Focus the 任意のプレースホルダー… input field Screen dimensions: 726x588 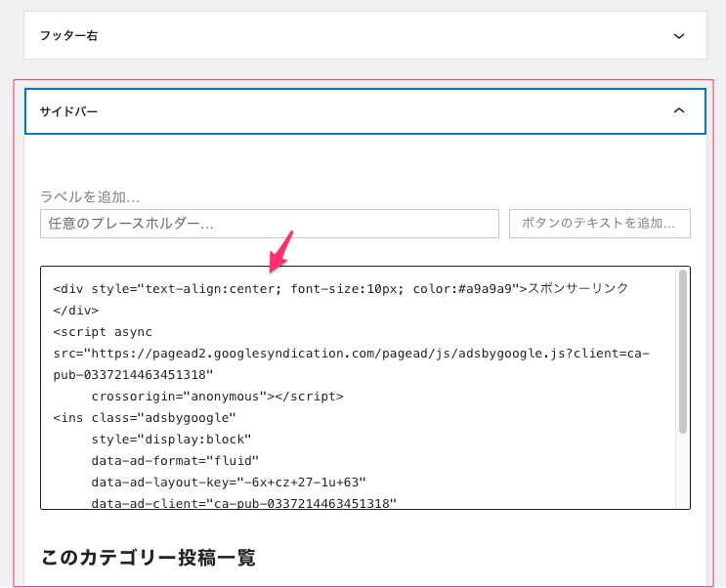click(269, 224)
